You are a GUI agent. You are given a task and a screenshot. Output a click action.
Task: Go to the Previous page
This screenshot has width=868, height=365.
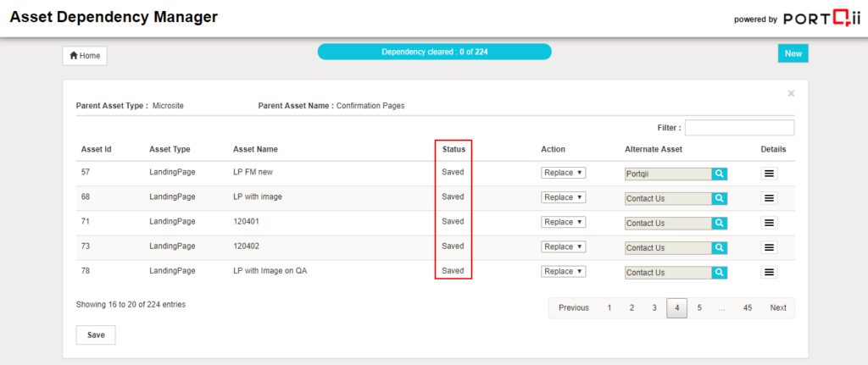[x=574, y=308]
